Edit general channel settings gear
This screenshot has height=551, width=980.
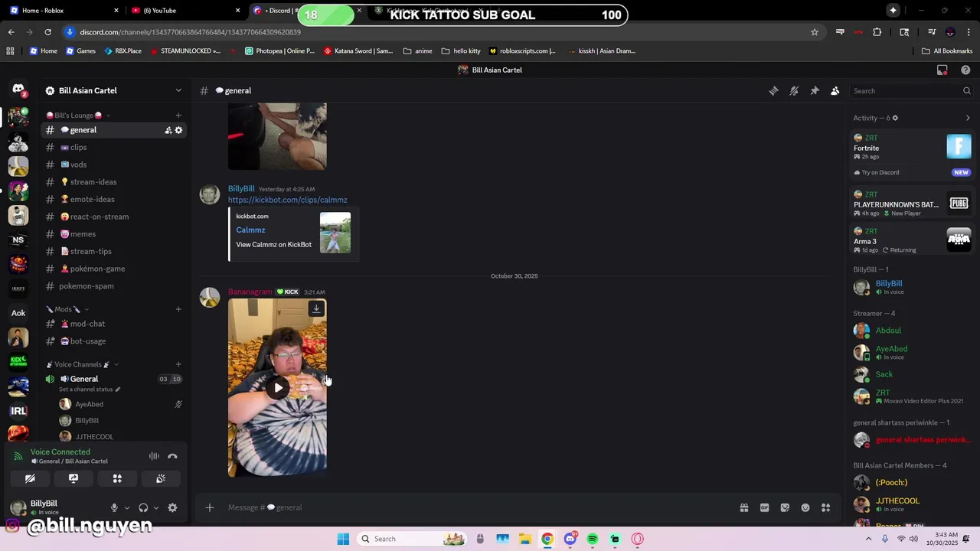pyautogui.click(x=178, y=130)
